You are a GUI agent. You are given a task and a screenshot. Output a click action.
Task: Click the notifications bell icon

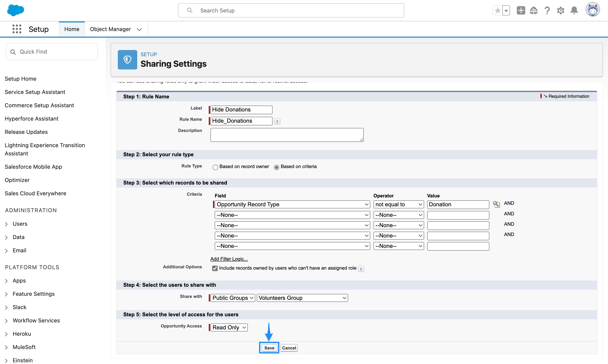(x=574, y=10)
